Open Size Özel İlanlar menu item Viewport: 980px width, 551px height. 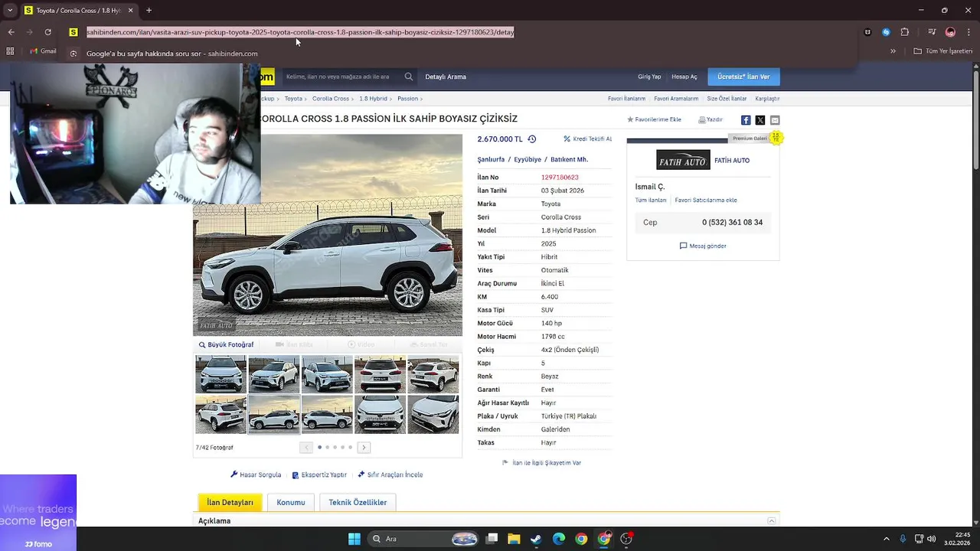pyautogui.click(x=727, y=99)
